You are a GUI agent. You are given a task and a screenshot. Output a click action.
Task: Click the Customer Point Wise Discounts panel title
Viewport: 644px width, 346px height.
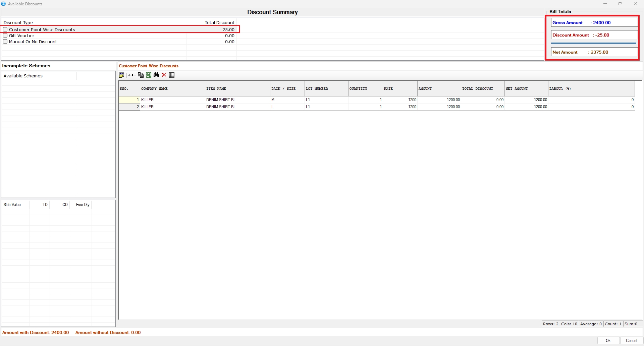point(149,66)
